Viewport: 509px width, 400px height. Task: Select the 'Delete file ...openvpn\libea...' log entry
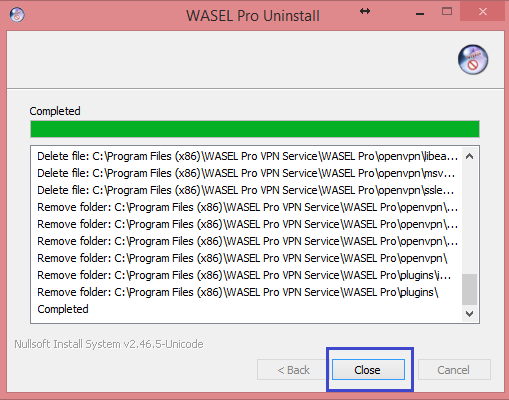tap(247, 156)
